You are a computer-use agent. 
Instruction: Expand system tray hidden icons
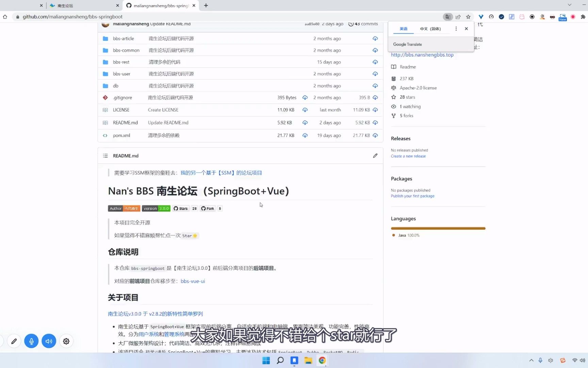tap(531, 361)
